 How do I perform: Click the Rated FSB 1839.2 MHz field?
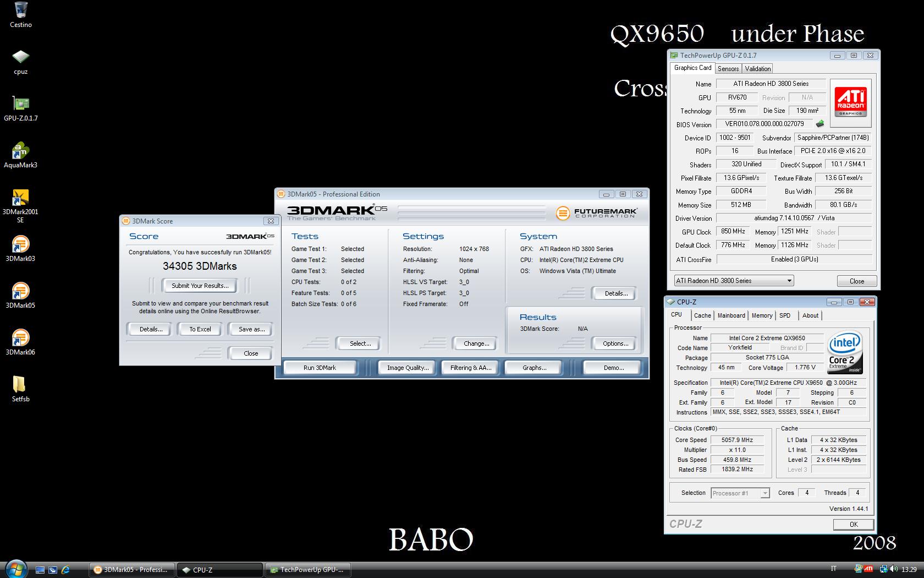pos(737,470)
